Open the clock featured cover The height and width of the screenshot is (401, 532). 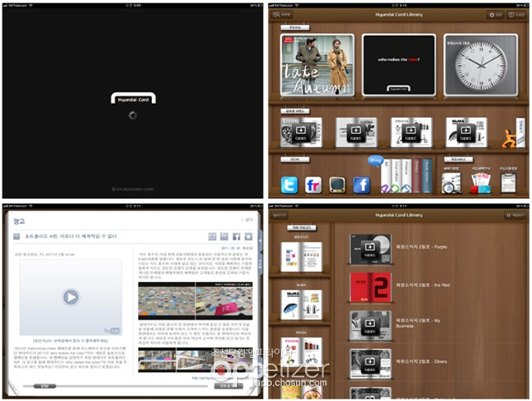click(480, 65)
